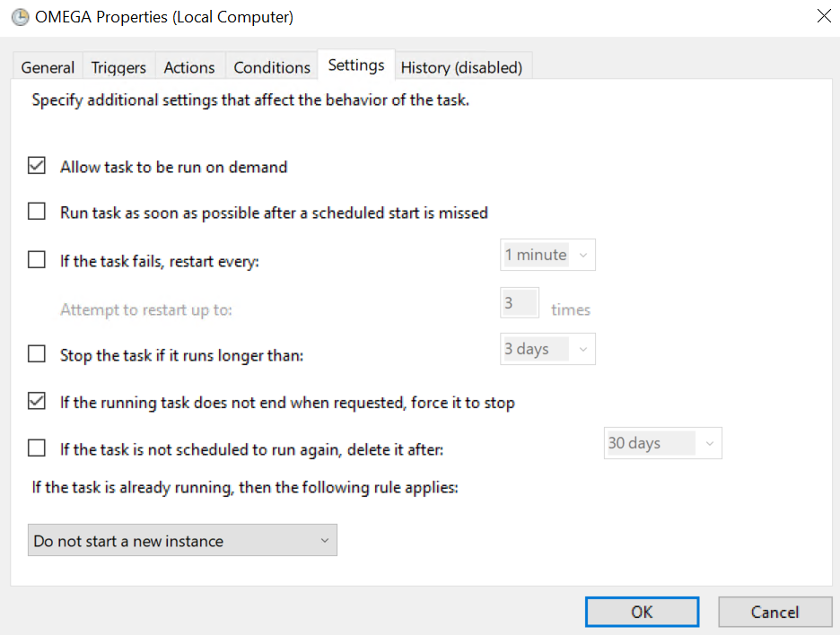Check If the task fails, restart every

point(37,261)
